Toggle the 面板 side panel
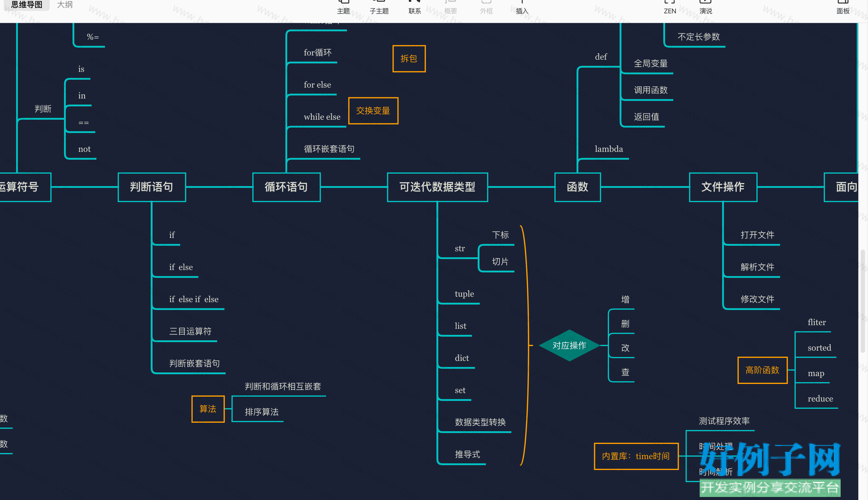This screenshot has height=500, width=868. (843, 8)
